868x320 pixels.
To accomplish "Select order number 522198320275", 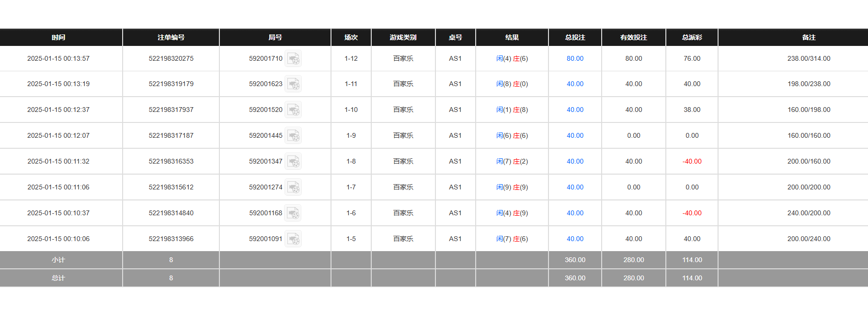I will [171, 58].
